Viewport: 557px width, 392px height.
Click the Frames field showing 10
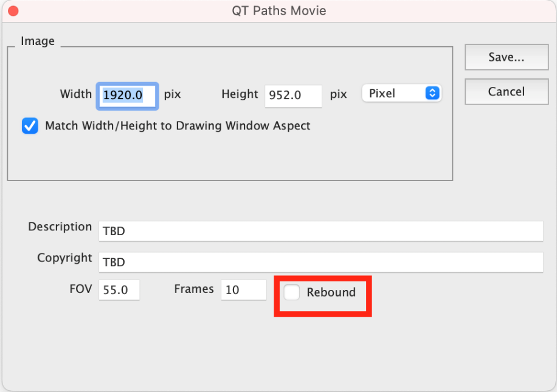tap(243, 290)
